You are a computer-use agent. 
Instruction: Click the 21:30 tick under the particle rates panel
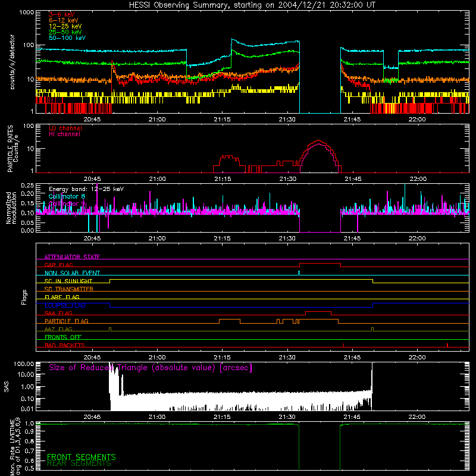coord(287,179)
